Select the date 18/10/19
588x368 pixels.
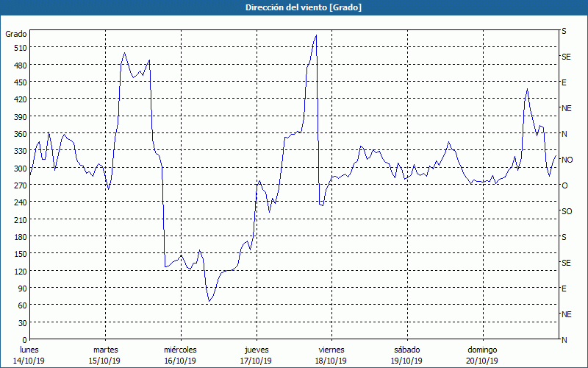(331, 361)
